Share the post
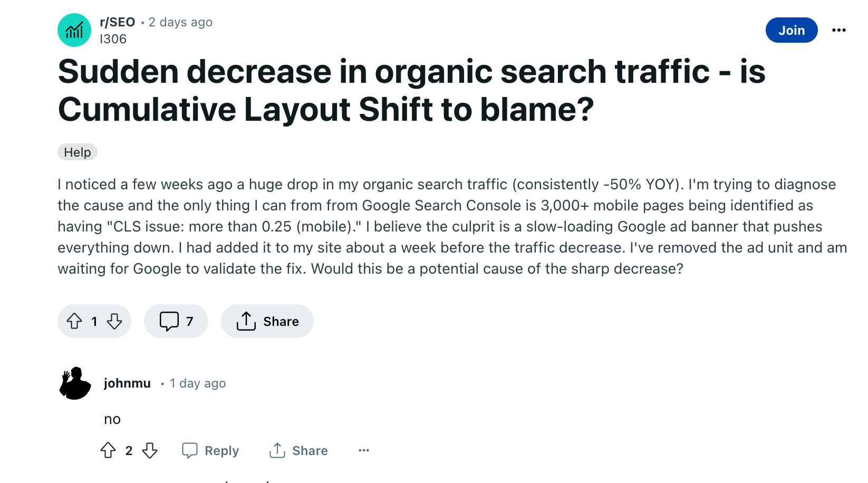 [x=267, y=321]
